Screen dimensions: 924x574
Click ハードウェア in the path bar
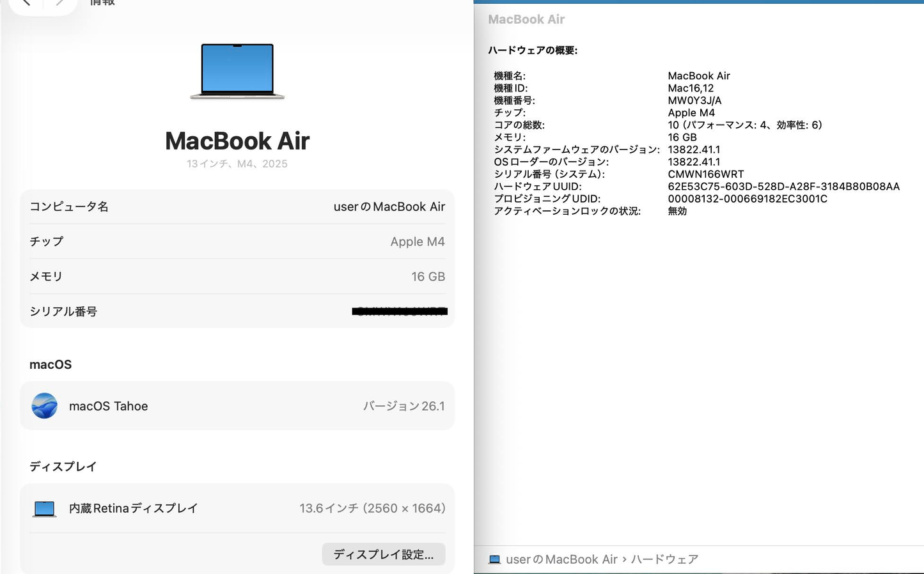[x=664, y=559]
